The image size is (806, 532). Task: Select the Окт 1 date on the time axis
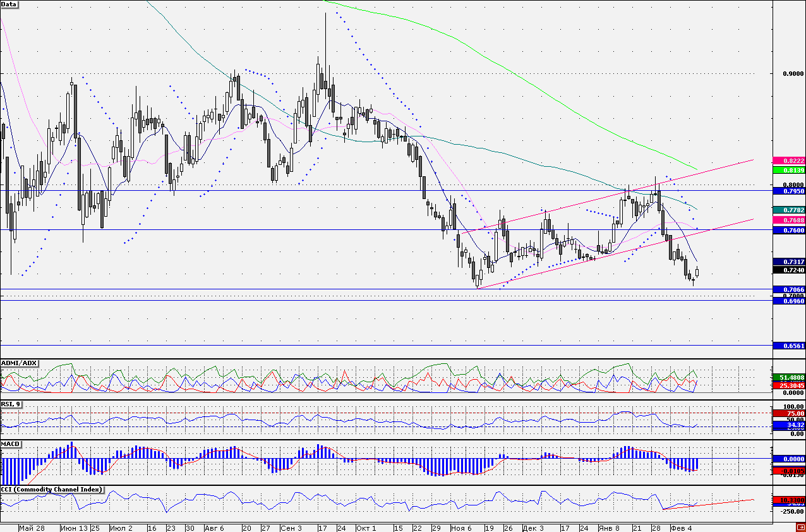[x=366, y=527]
